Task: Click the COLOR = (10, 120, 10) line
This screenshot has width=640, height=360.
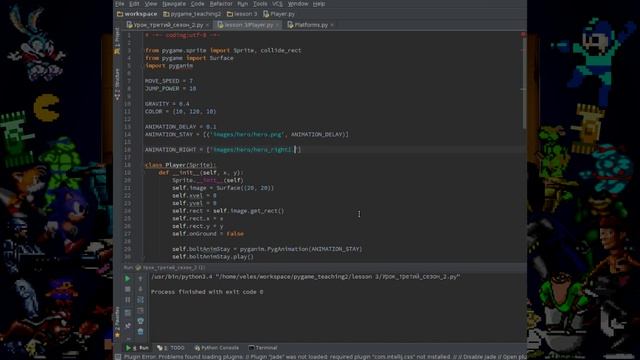Action: pyautogui.click(x=180, y=111)
